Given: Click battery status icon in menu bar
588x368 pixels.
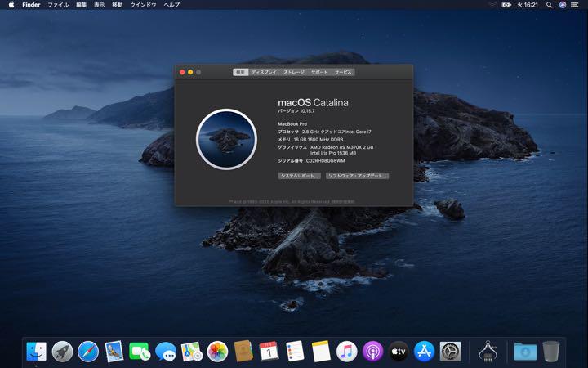Looking at the screenshot, I should (506, 5).
